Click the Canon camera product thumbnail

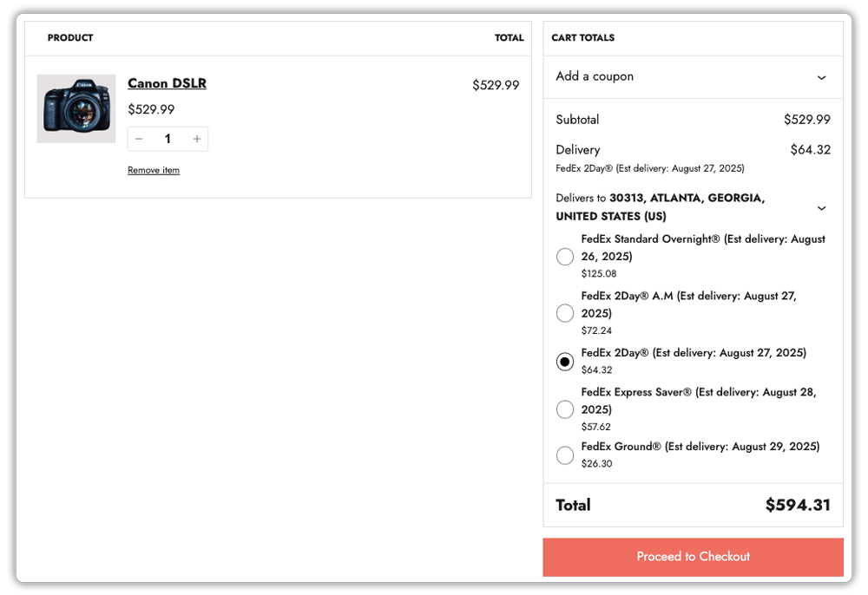[x=76, y=108]
